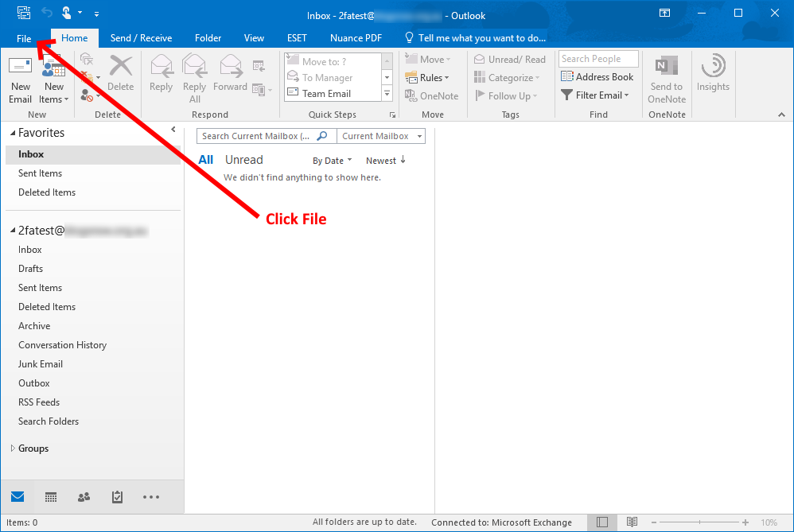Click the Undo quick access icon
The height and width of the screenshot is (532, 794).
(47, 12)
